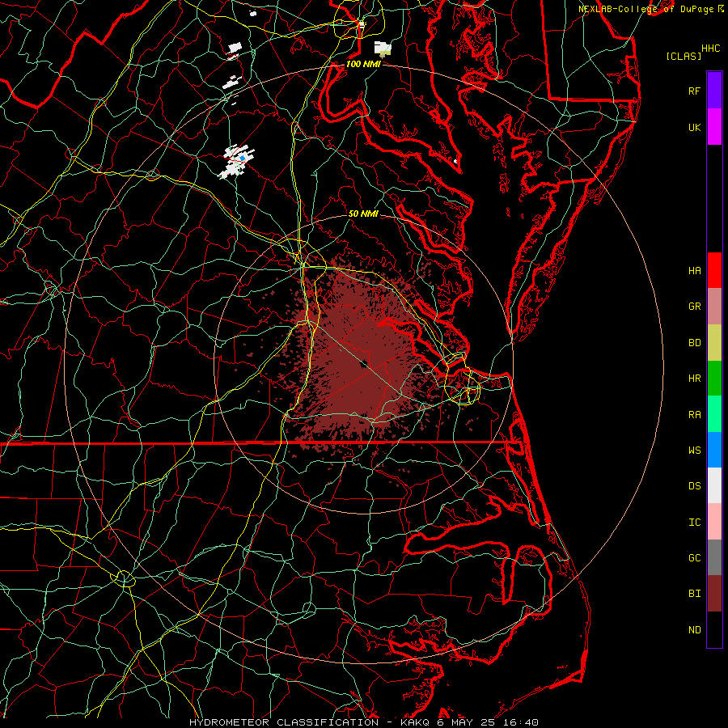Click the "[CLAS]" units label

click(x=684, y=56)
